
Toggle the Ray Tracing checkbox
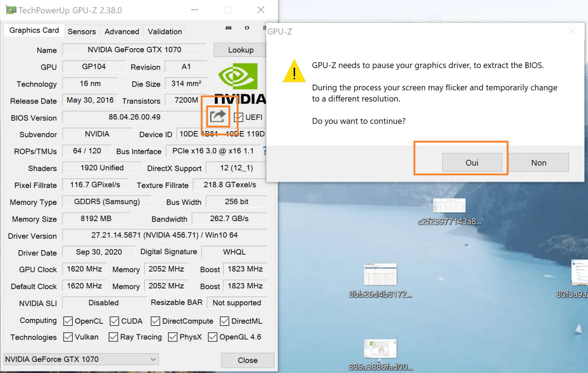point(113,337)
